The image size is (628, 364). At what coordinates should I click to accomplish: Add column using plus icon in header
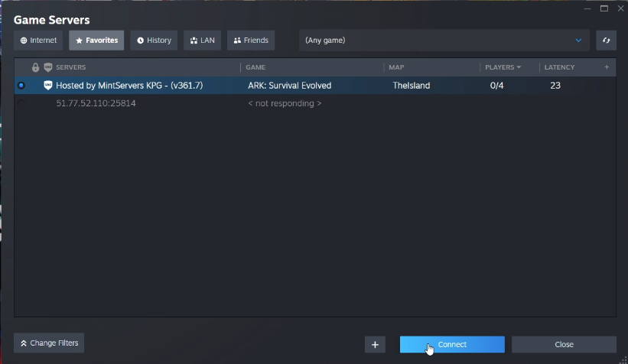coord(607,67)
